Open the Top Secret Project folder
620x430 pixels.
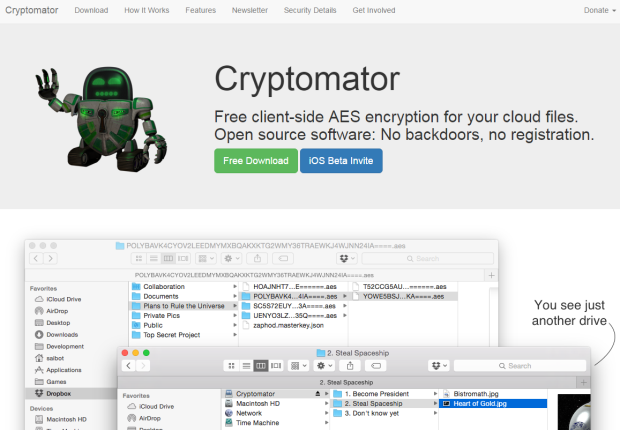tap(184, 335)
